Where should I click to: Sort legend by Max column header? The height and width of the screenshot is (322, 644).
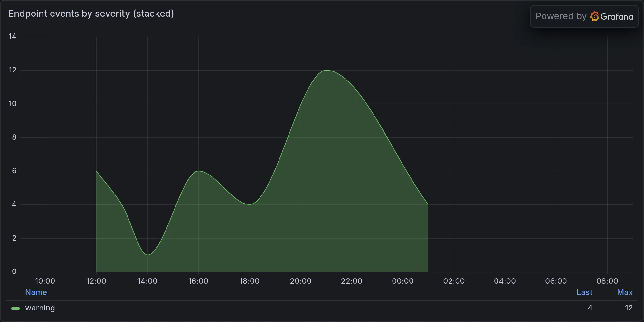point(625,292)
